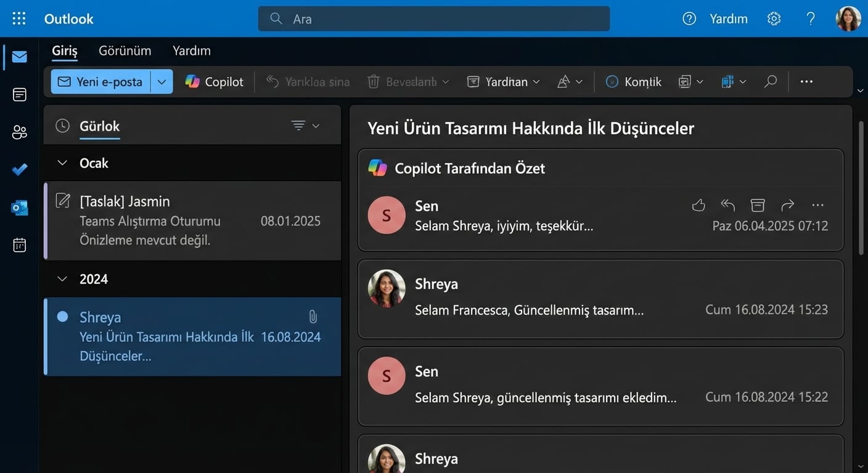Image resolution: width=868 pixels, height=473 pixels.
Task: Click the Ara search field
Action: [433, 18]
